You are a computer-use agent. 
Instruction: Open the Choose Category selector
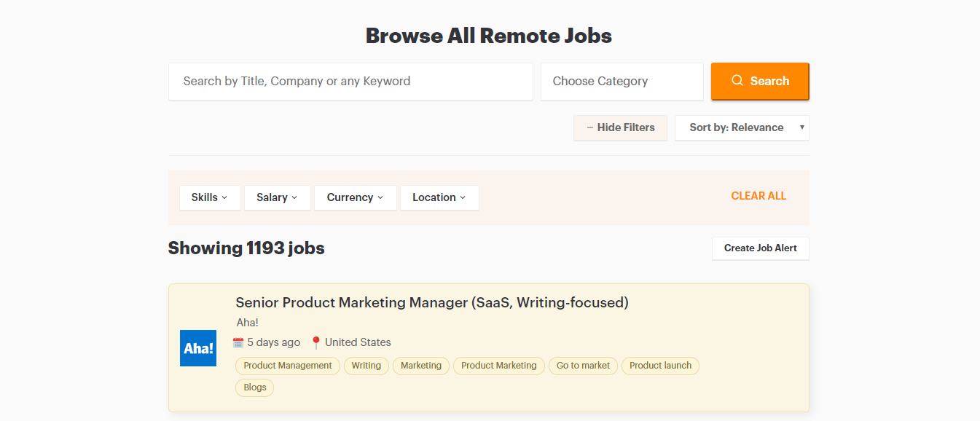coord(622,82)
